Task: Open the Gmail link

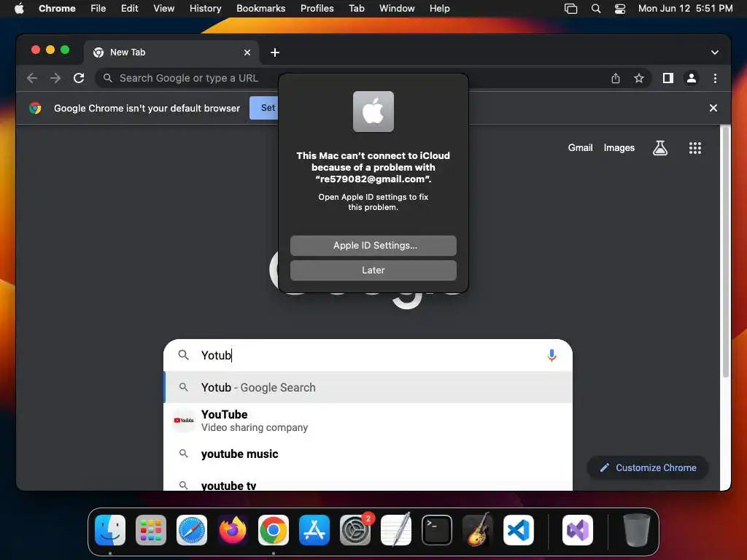Action: click(580, 148)
